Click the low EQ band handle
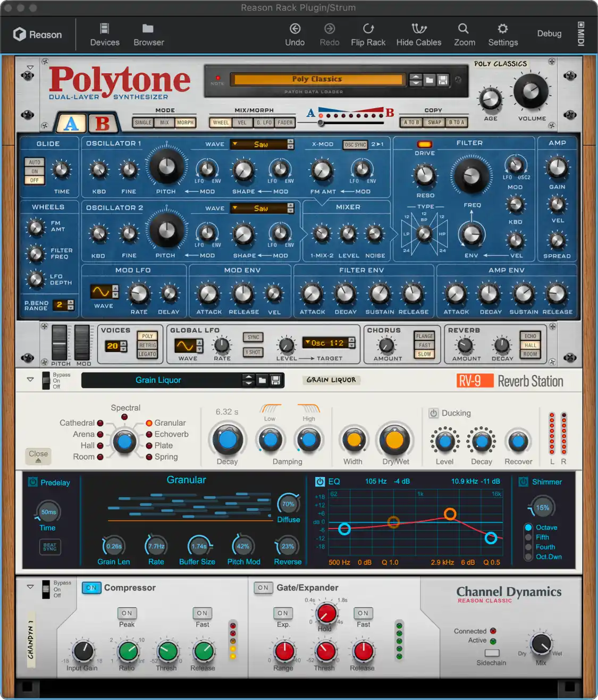Image resolution: width=598 pixels, height=700 pixels. click(344, 529)
